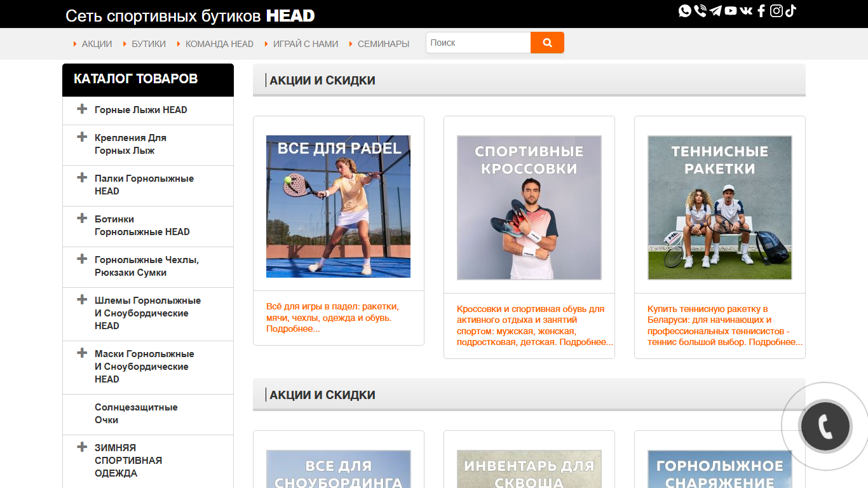Click the first АКЦИИ И СКИДКИ heading
The height and width of the screenshot is (488, 868).
322,80
